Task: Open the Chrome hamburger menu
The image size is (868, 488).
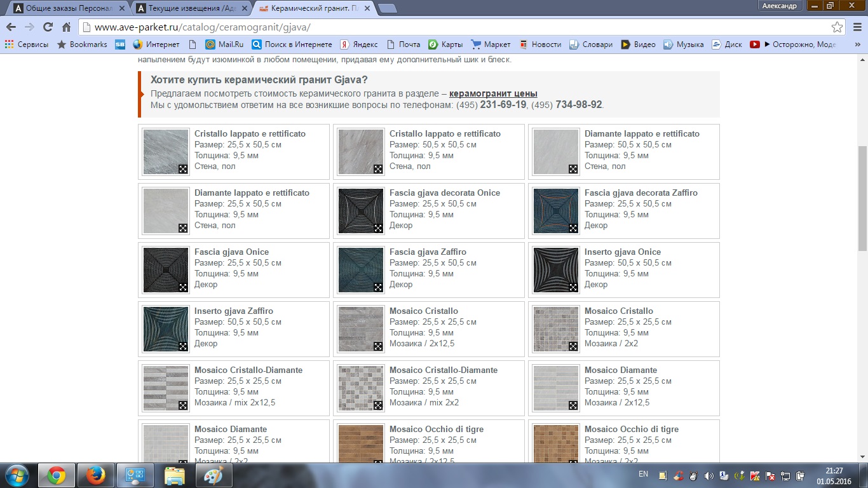Action: 855,27
